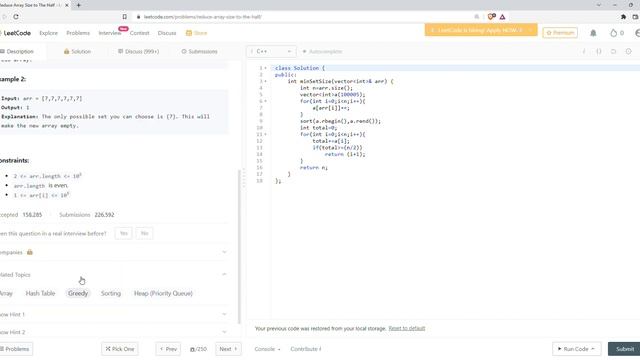Click the editor info 'i' icon

[584, 51]
